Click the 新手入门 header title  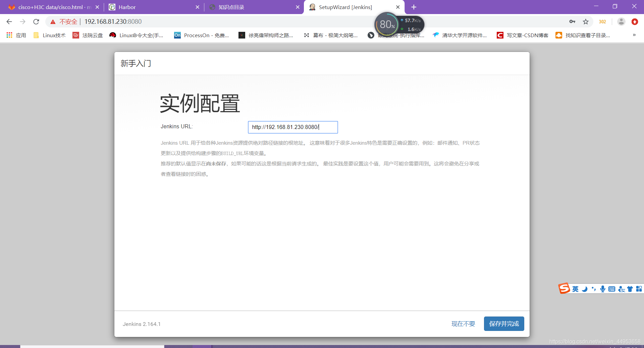136,63
